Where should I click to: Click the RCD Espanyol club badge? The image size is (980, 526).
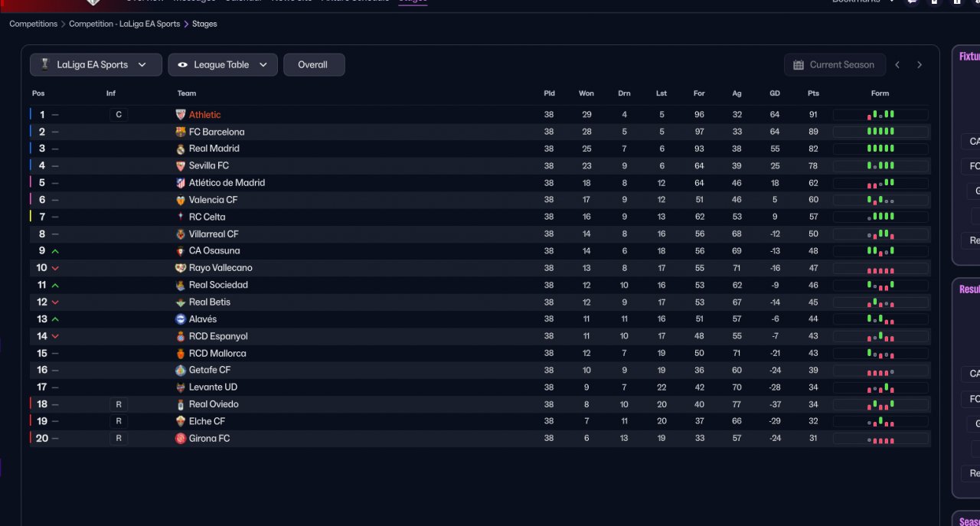[x=181, y=336]
